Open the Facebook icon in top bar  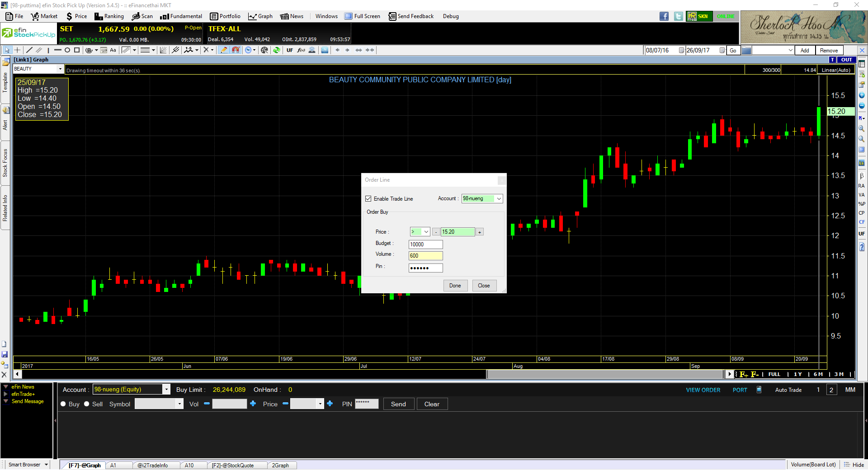coord(664,16)
